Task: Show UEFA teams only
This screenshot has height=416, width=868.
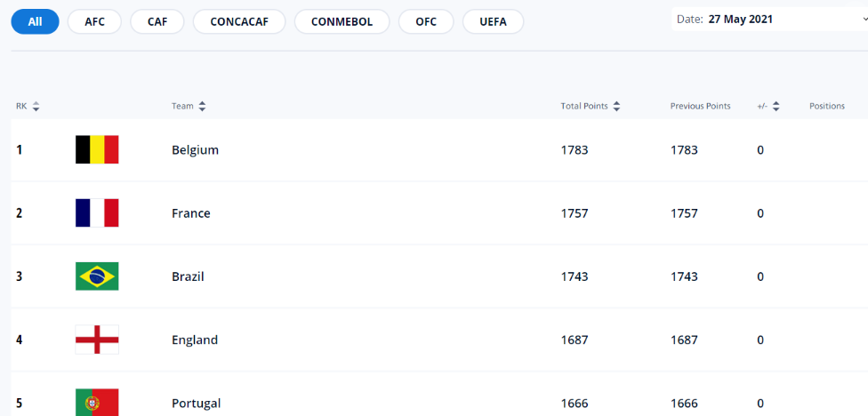Action: coord(493,21)
